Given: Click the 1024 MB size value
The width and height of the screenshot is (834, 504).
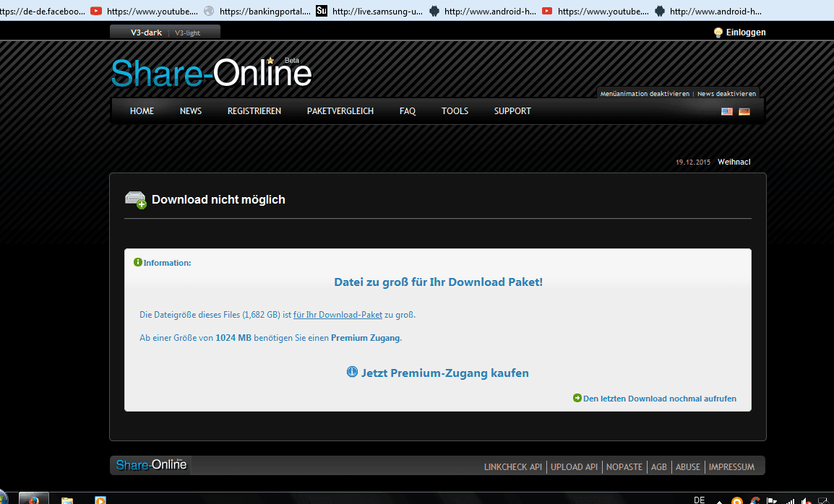Looking at the screenshot, I should point(233,338).
